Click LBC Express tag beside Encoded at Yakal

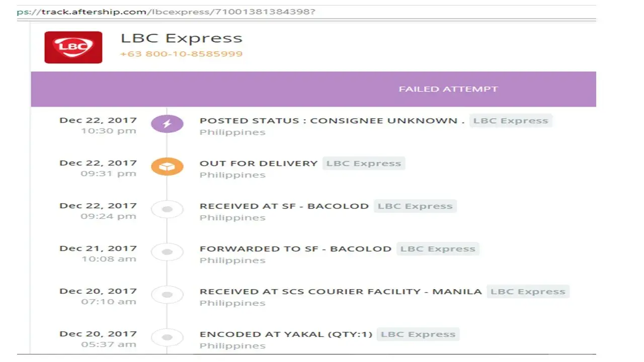click(418, 334)
